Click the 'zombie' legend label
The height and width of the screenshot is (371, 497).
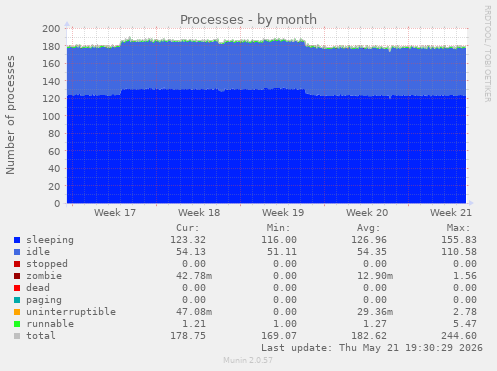(44, 276)
